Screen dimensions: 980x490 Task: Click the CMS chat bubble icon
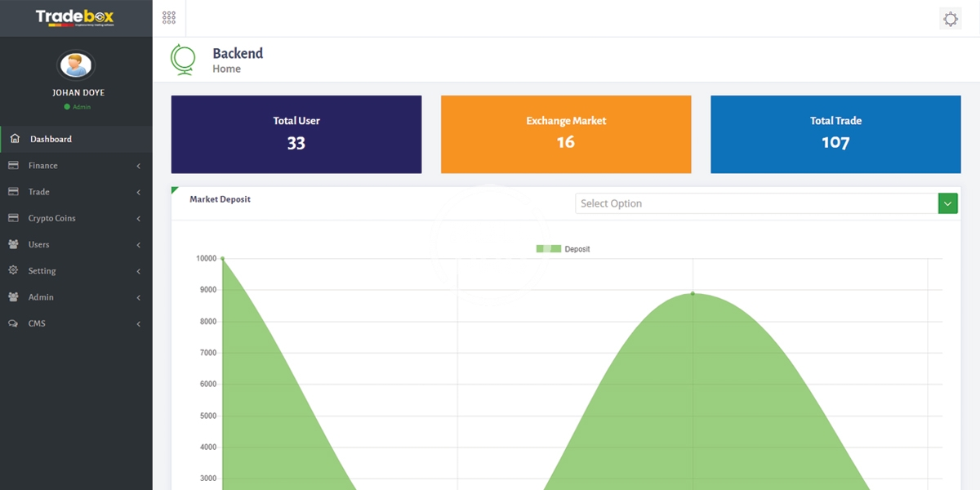tap(13, 323)
